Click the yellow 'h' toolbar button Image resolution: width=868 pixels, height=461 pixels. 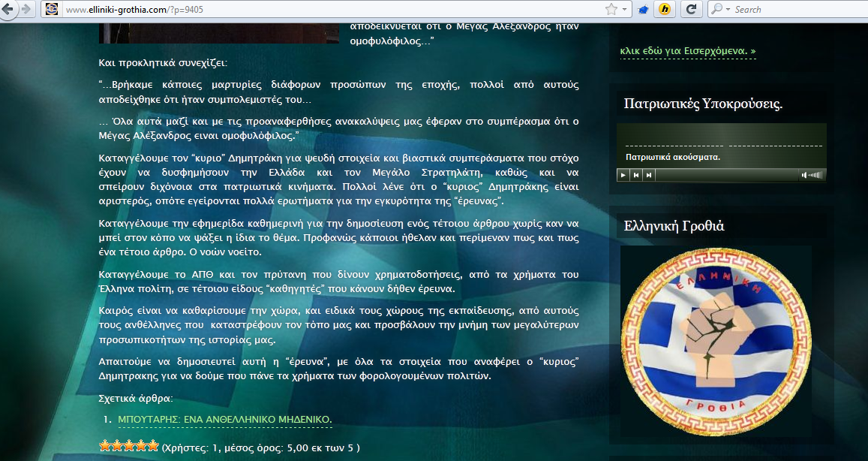point(665,9)
